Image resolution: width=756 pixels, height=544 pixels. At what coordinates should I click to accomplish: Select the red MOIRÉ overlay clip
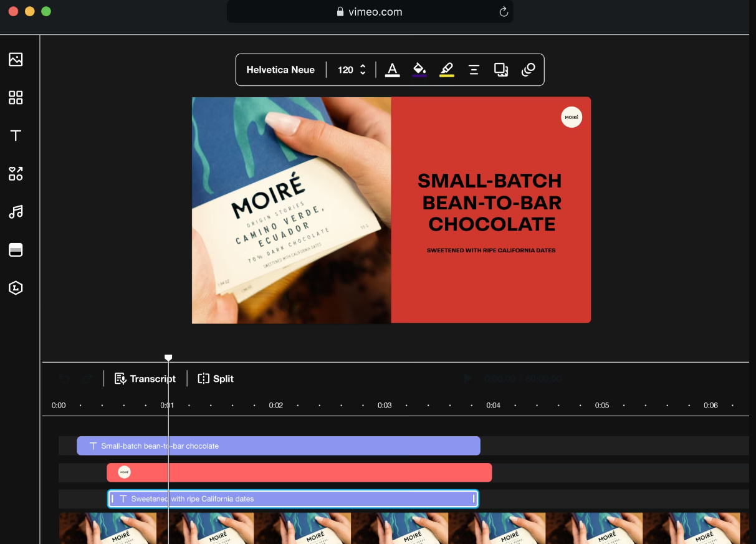299,472
